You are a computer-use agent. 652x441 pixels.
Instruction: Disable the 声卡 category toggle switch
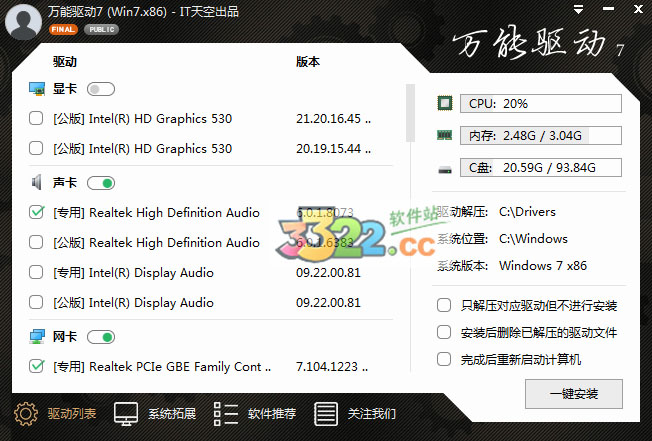(101, 183)
